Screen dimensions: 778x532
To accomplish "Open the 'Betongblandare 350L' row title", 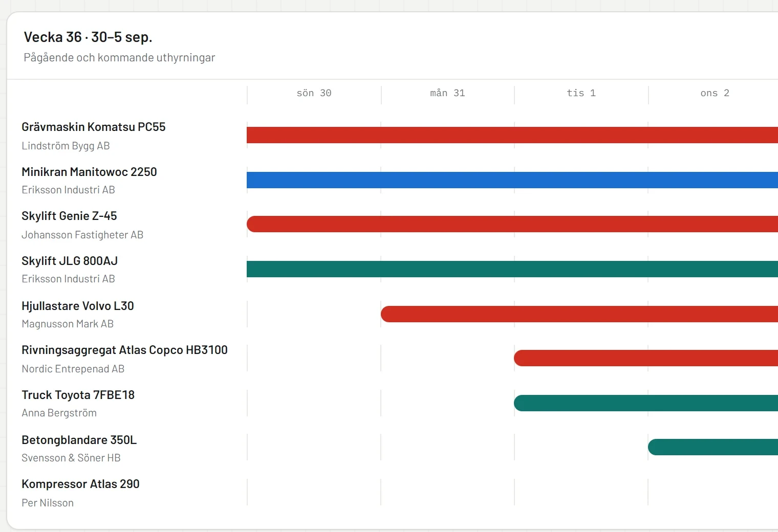I will click(79, 440).
